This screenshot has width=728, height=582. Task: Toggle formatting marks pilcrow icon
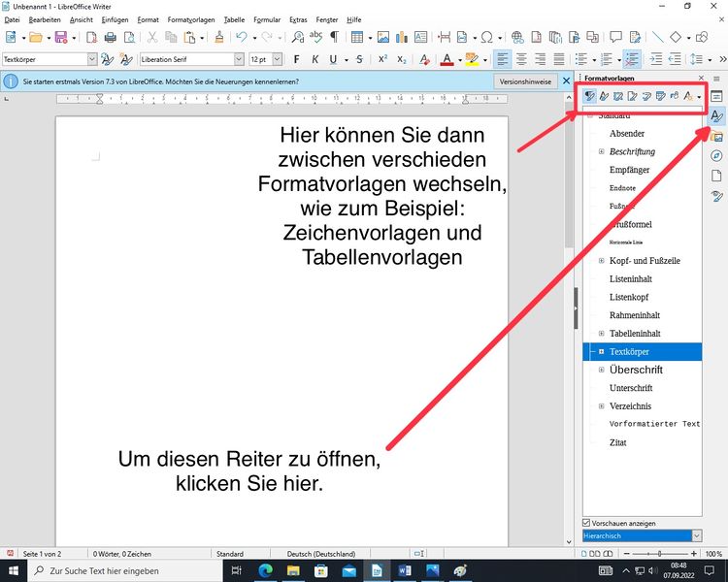(x=334, y=37)
